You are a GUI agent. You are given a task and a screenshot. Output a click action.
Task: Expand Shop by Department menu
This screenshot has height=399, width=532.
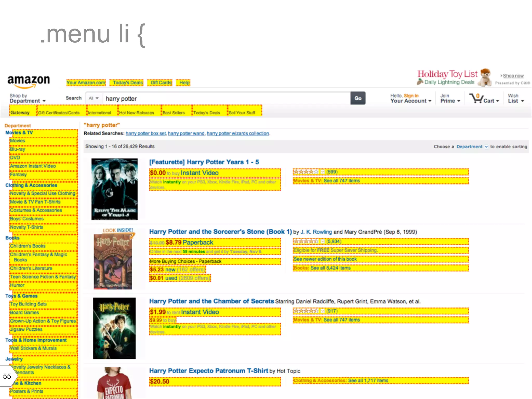click(28, 98)
